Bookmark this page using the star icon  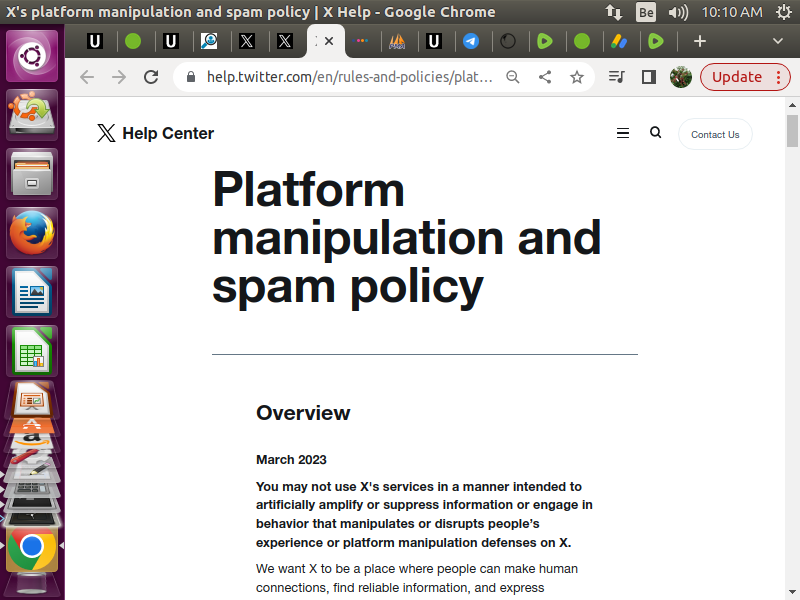[577, 77]
